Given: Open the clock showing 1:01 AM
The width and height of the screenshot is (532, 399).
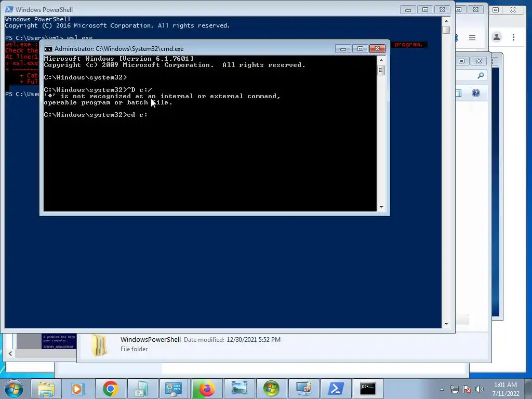Looking at the screenshot, I should pyautogui.click(x=506, y=385).
